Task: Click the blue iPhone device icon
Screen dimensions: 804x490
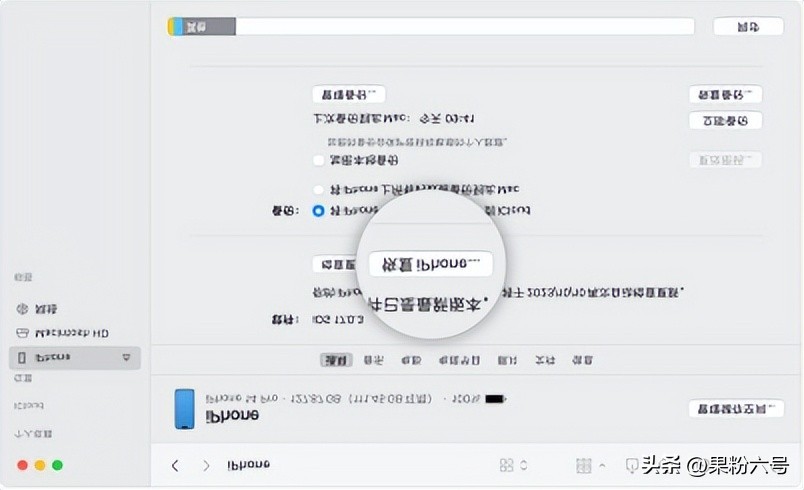Action: [185, 409]
